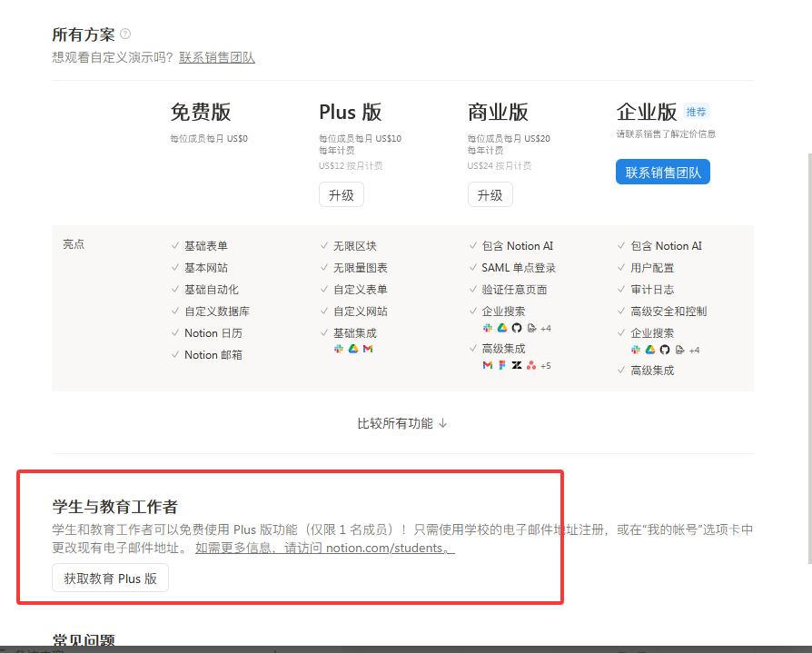Click the 企业版 plan heading
The width and height of the screenshot is (812, 653).
coord(647,112)
